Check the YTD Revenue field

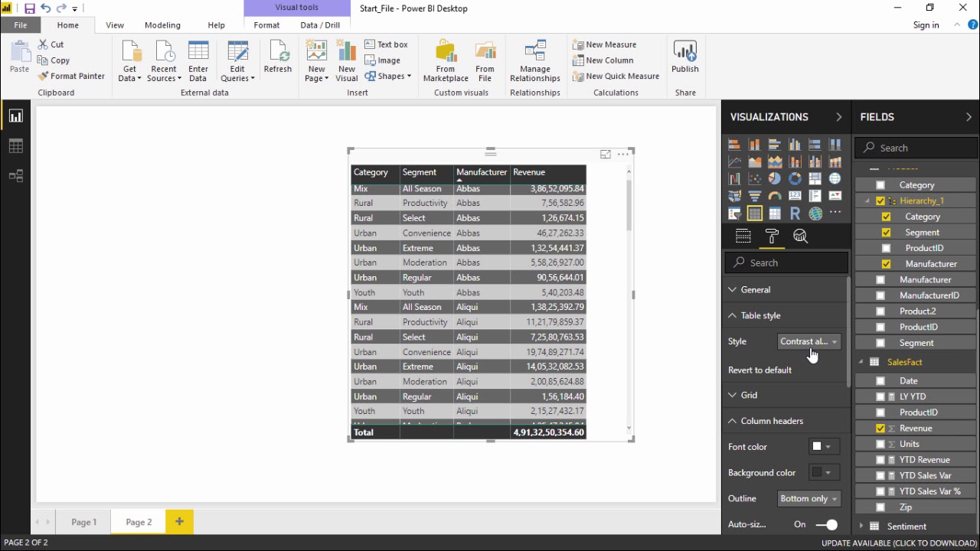click(x=880, y=460)
